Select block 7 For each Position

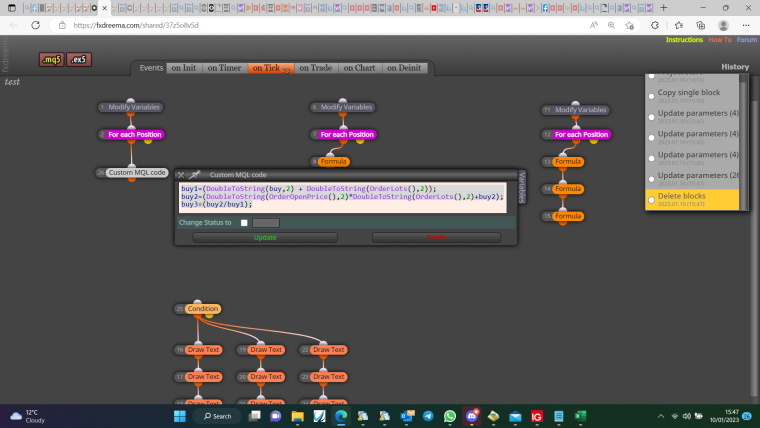tap(344, 134)
